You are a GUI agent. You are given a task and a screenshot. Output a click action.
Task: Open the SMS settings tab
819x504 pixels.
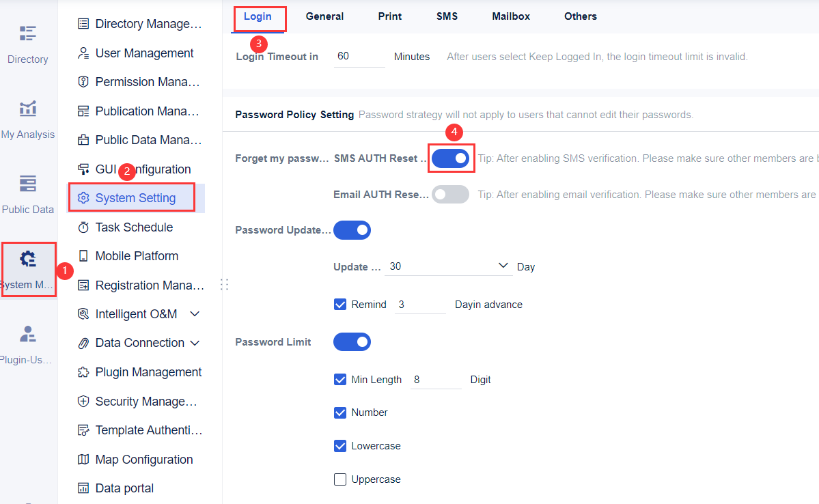pos(447,16)
